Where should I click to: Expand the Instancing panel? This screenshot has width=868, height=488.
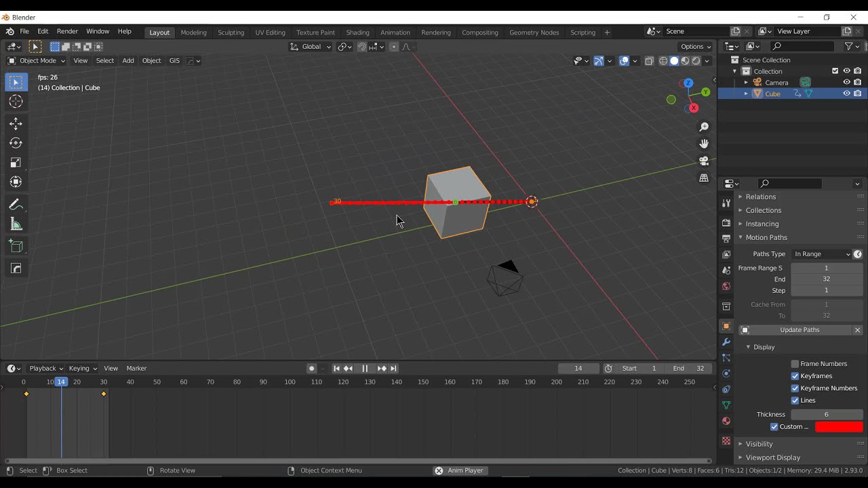point(762,224)
